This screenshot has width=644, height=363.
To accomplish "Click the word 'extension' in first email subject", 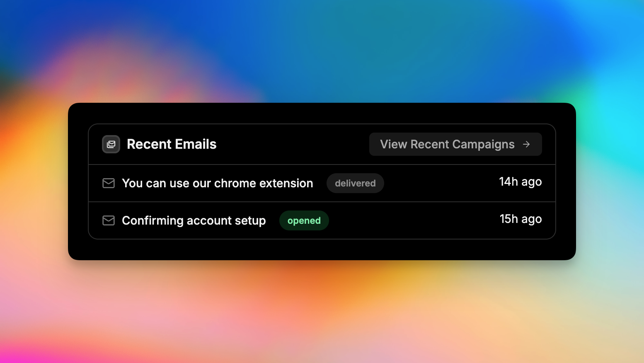I will [286, 183].
